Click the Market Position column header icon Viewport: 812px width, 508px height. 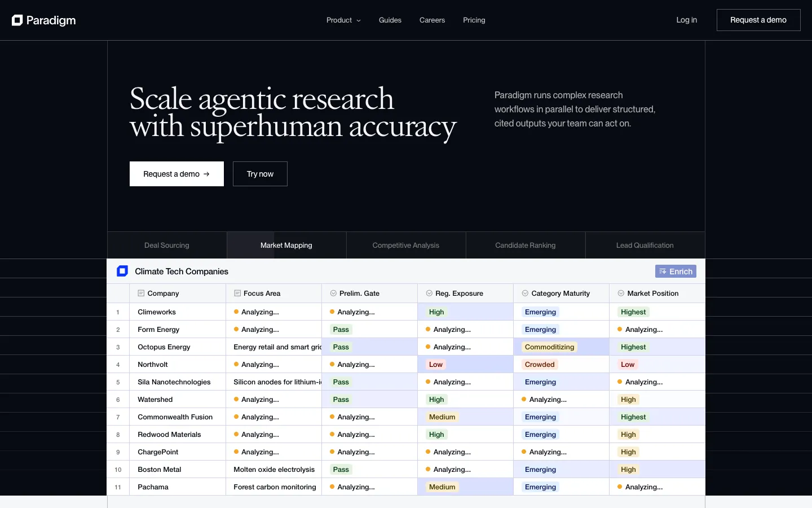click(621, 294)
